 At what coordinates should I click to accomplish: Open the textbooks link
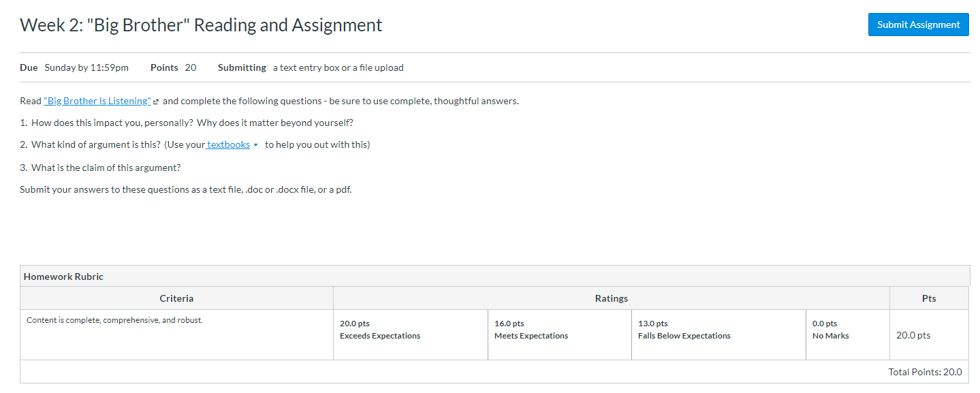tap(228, 144)
